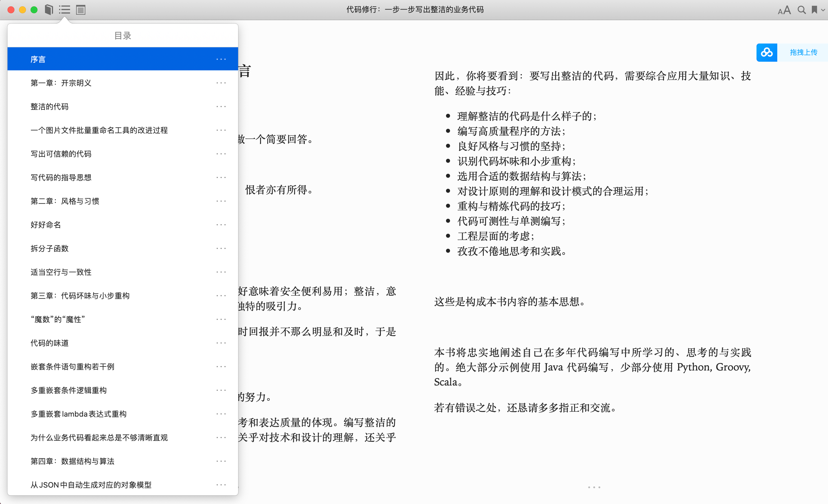Image resolution: width=828 pixels, height=504 pixels.
Task: Open the “魔数”的“魔性” section
Action: click(123, 319)
